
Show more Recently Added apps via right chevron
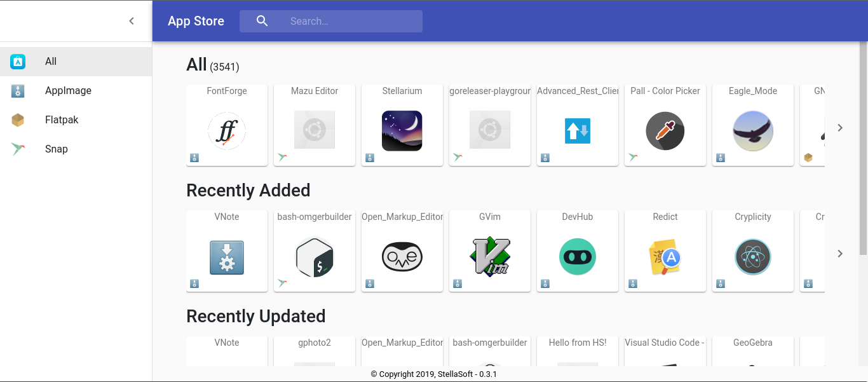[x=840, y=253]
